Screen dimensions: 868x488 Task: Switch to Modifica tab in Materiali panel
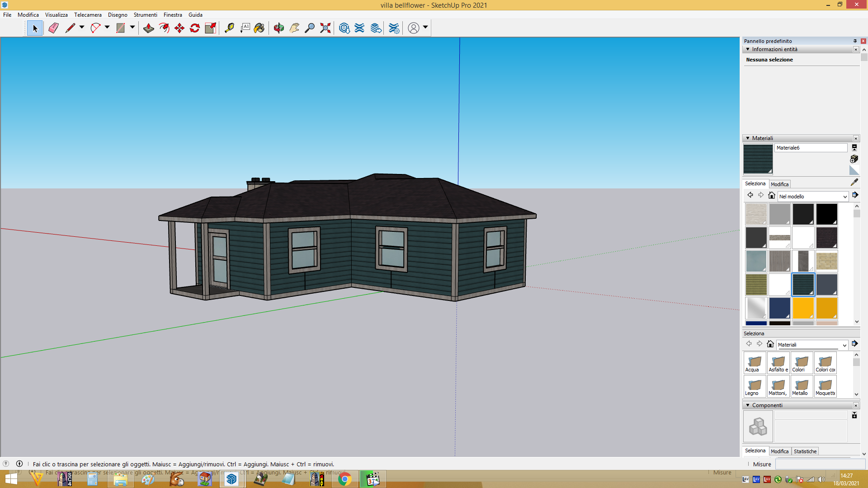tap(779, 184)
